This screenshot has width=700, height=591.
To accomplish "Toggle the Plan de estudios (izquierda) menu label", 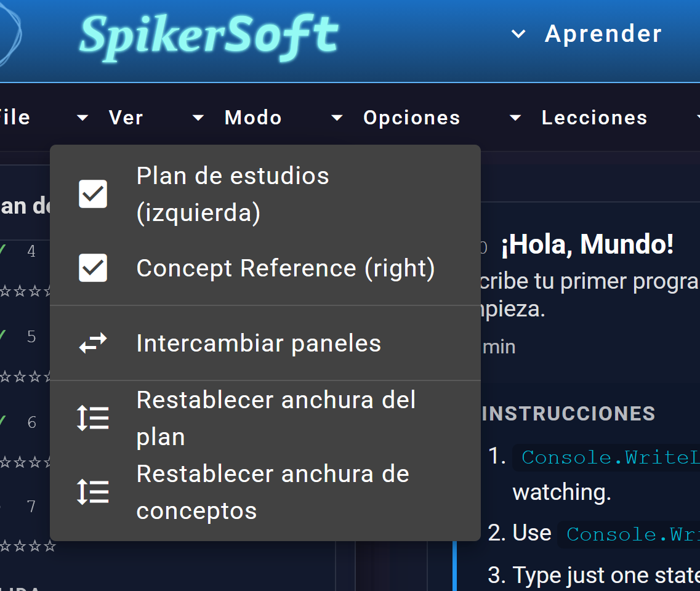I will (233, 194).
